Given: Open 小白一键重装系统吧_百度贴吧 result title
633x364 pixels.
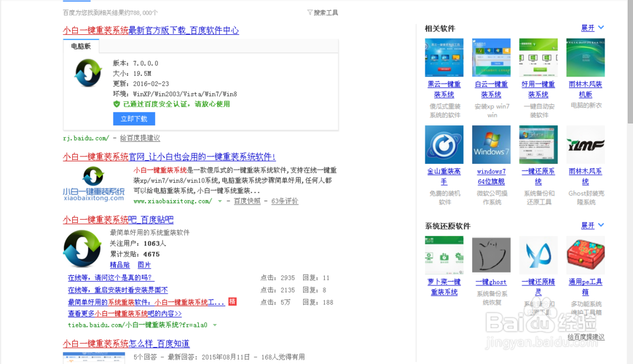Looking at the screenshot, I should [x=118, y=220].
